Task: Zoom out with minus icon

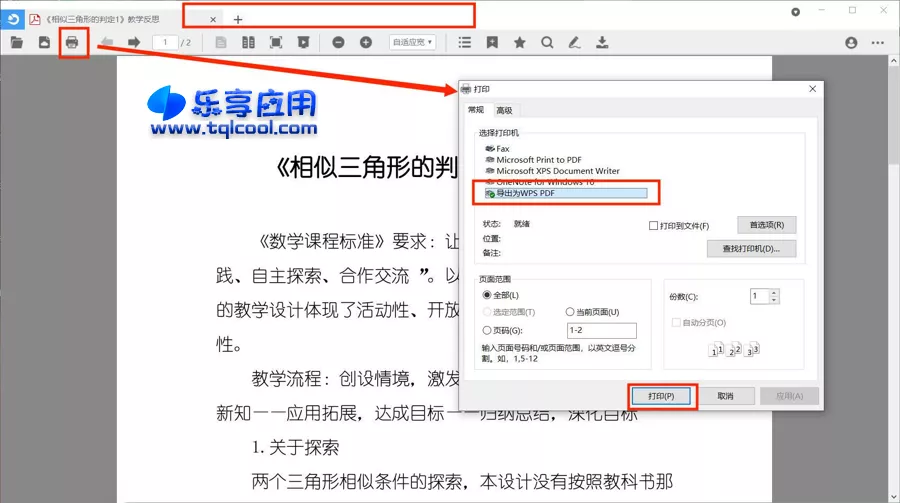Action: click(339, 42)
